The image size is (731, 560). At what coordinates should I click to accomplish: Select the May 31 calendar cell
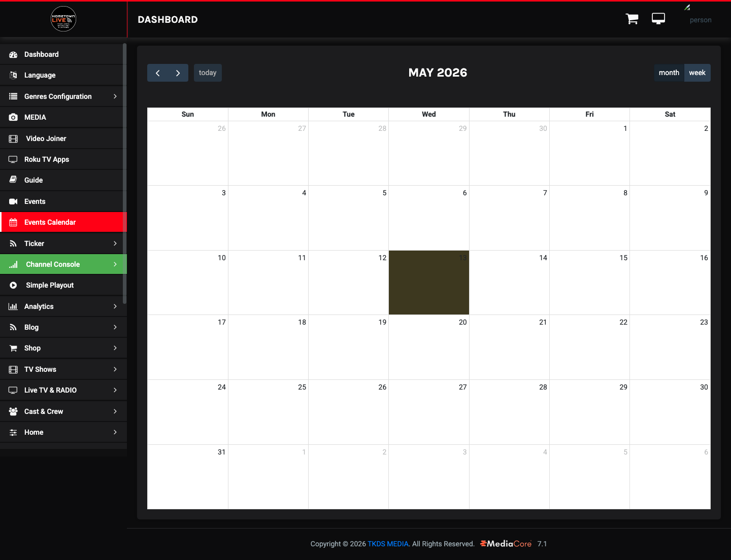pyautogui.click(x=188, y=477)
